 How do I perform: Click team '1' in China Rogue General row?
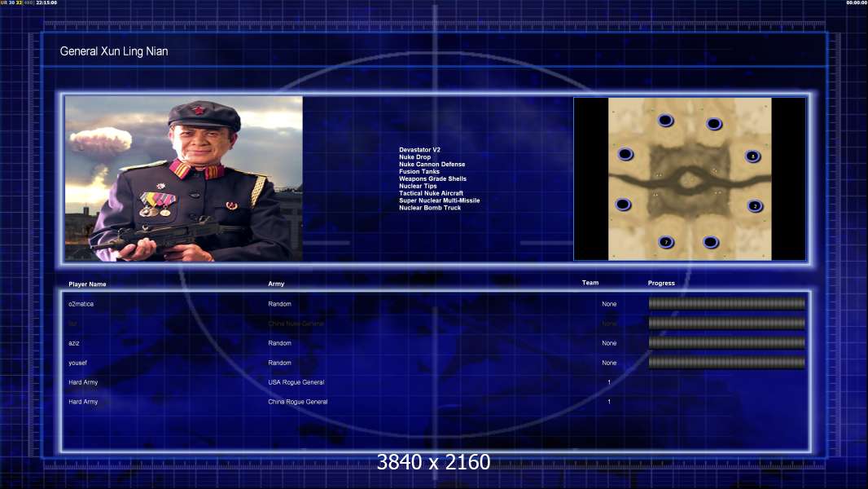click(x=609, y=402)
